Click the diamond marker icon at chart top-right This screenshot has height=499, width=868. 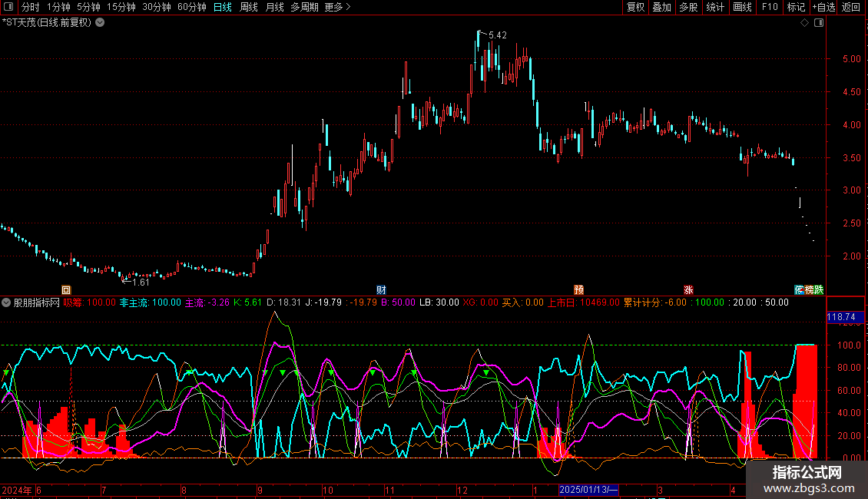805,23
